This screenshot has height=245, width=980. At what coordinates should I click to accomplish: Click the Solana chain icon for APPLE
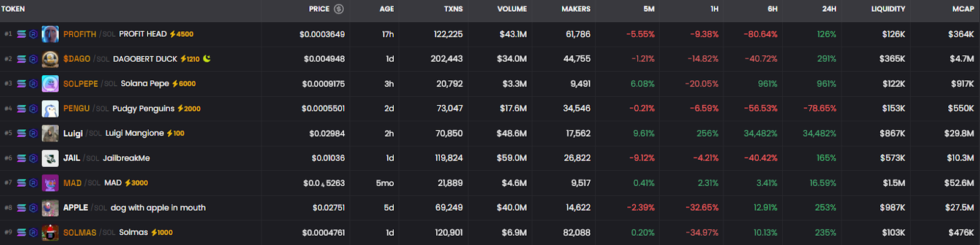tap(21, 208)
